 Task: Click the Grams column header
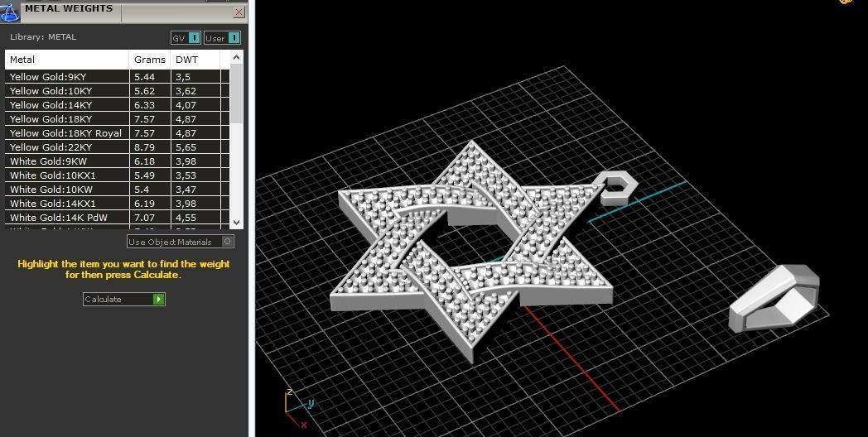150,60
